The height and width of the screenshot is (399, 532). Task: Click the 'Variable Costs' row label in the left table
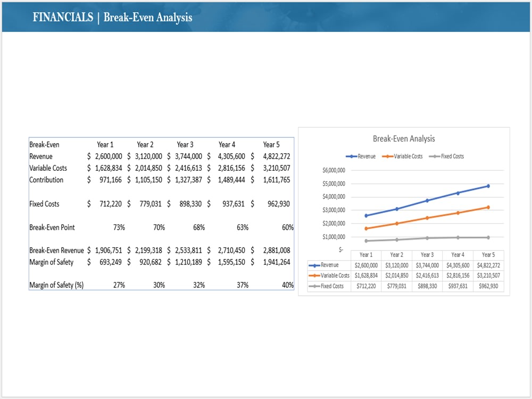tap(48, 168)
